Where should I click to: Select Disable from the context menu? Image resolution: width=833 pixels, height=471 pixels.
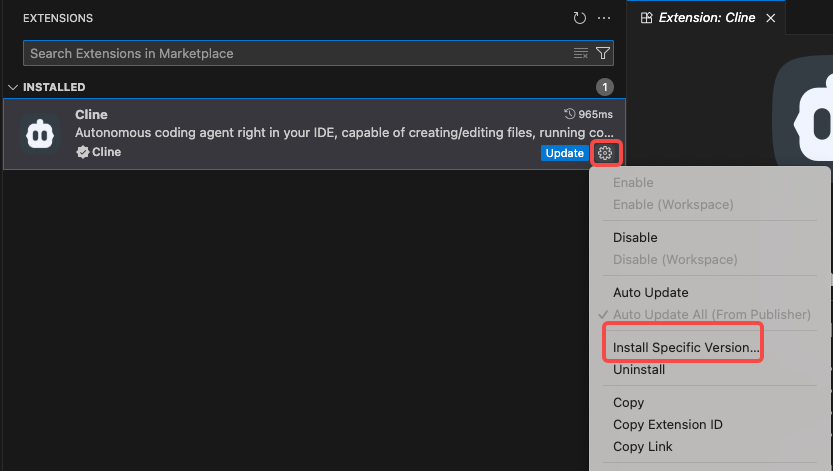coord(635,237)
